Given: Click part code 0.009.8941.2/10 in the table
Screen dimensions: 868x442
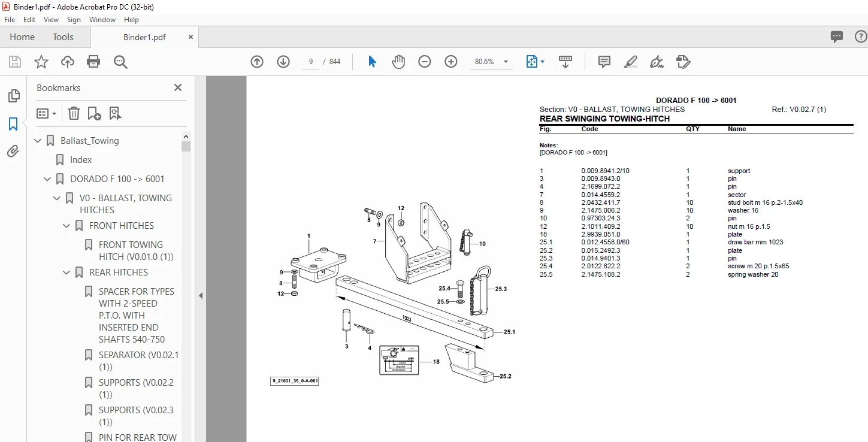Looking at the screenshot, I should click(x=605, y=171).
